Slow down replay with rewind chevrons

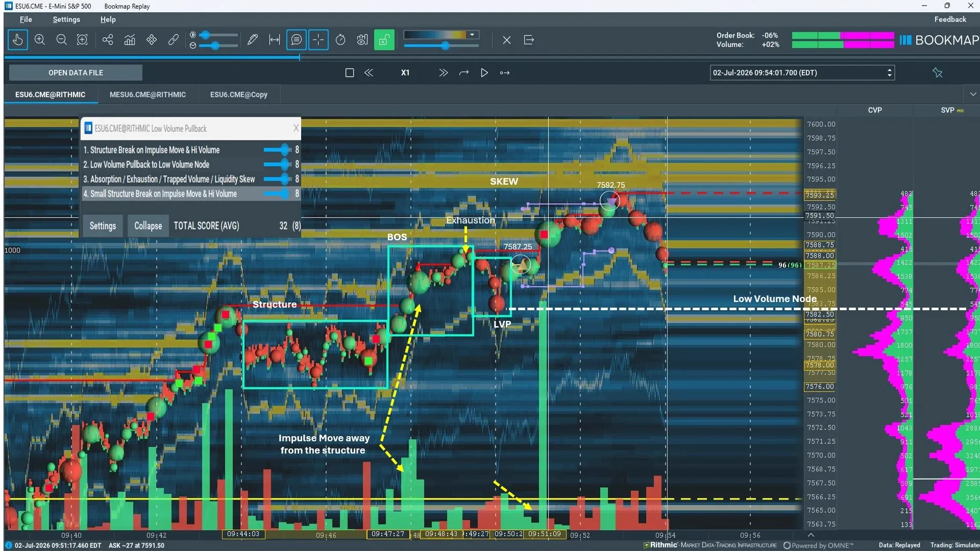[x=369, y=73]
